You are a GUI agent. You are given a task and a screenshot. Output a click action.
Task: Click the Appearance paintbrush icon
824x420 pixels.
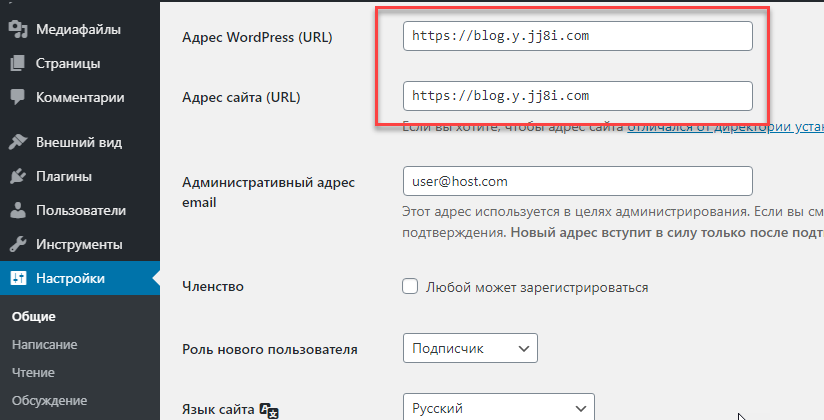click(18, 142)
